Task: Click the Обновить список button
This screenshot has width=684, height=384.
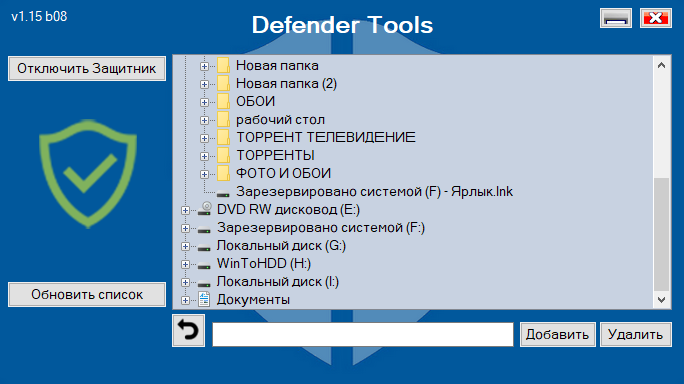Action: pyautogui.click(x=87, y=295)
